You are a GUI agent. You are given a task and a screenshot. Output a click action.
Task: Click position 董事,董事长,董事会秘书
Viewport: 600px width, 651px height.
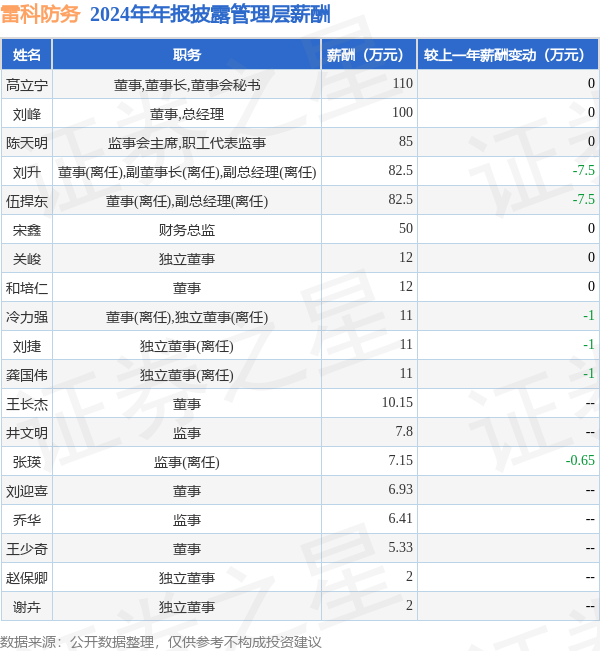tap(187, 85)
